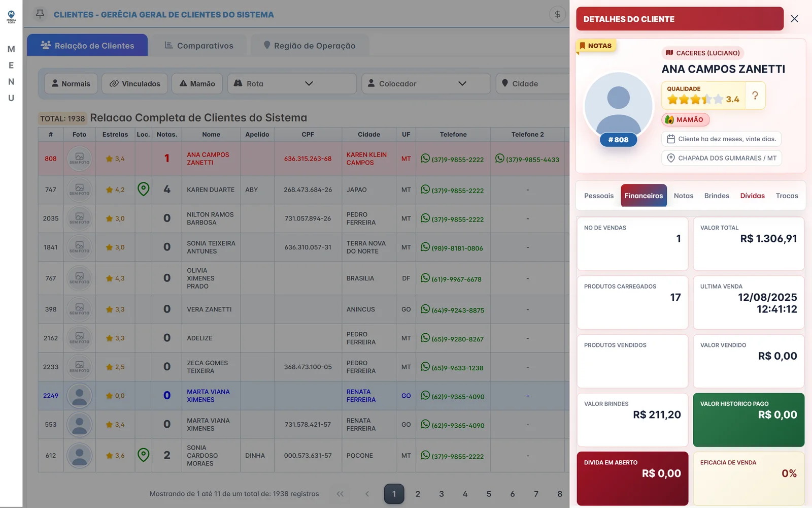The width and height of the screenshot is (812, 508).
Task: Toggle the Mamão filter
Action: pos(197,83)
